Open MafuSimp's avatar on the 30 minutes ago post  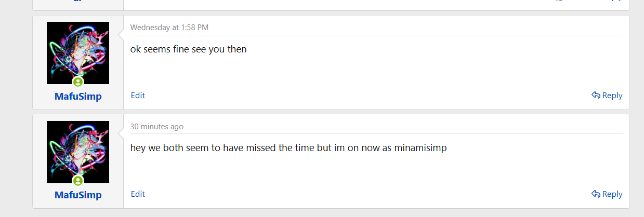pos(78,152)
